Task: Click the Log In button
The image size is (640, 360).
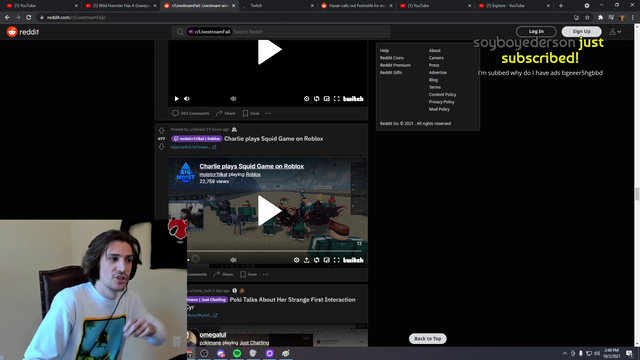Action: (x=536, y=31)
